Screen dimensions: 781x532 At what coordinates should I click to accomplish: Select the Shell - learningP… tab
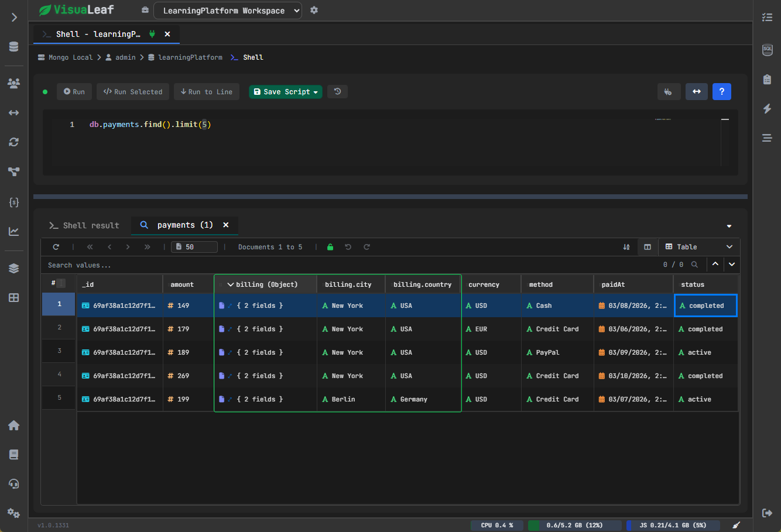click(98, 34)
